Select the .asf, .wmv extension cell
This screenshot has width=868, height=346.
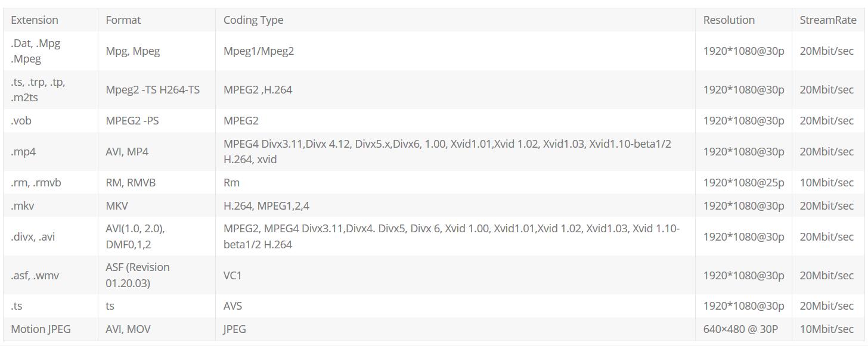(x=35, y=275)
